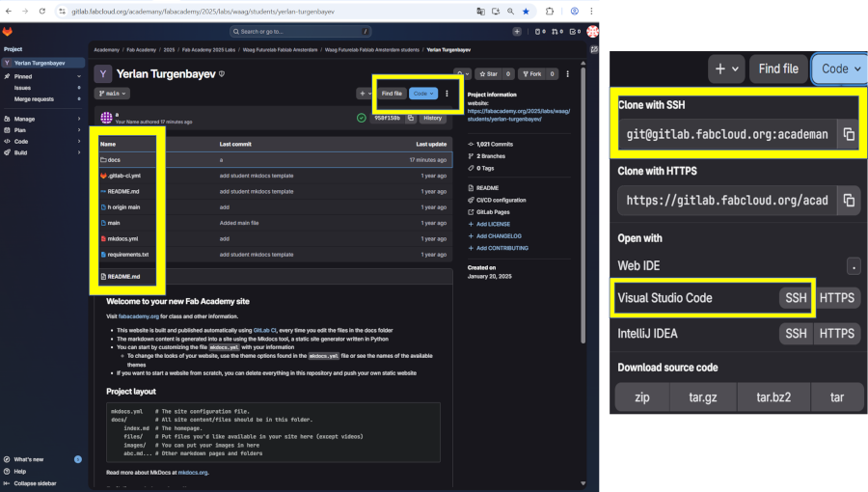Open commit History
The width and height of the screenshot is (868, 492).
(432, 118)
